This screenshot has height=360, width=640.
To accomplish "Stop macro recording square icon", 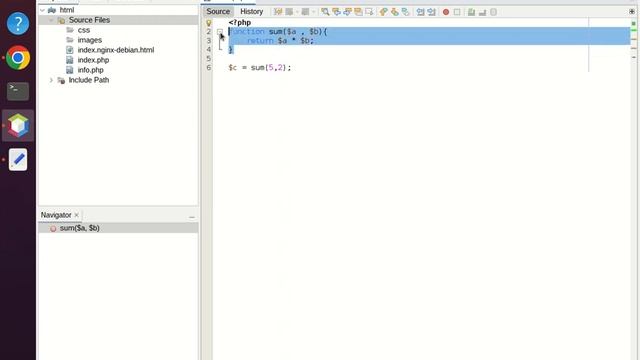I will point(457,12).
